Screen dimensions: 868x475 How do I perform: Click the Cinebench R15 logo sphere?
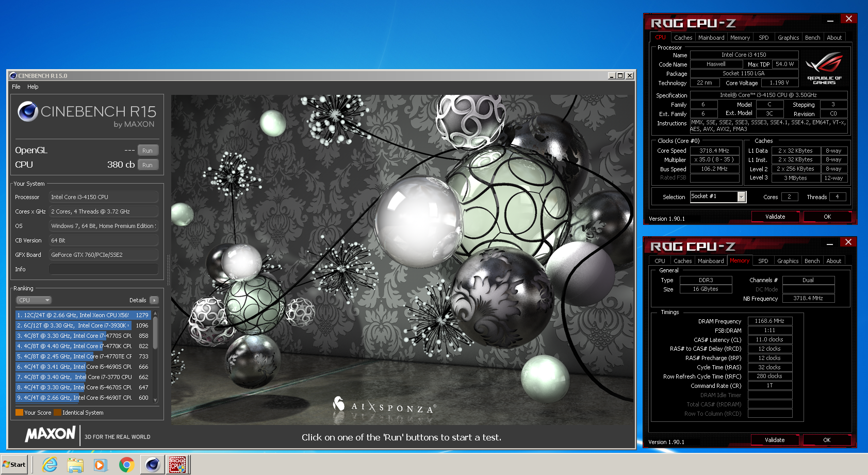coord(28,111)
